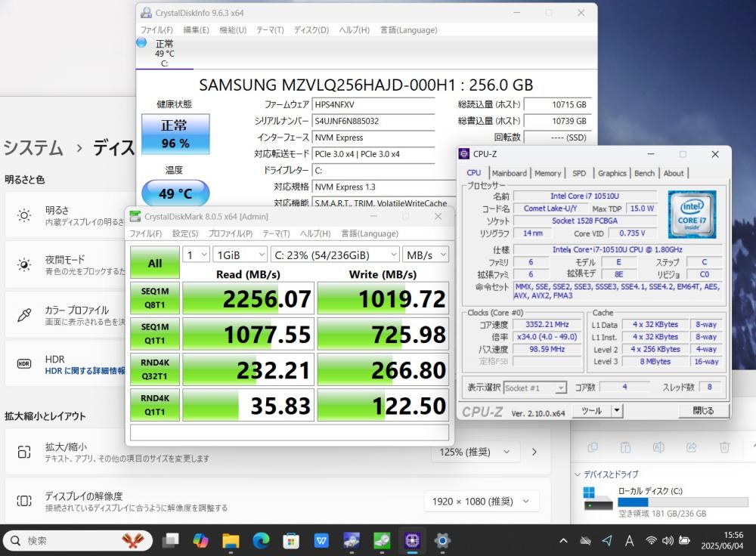Image resolution: width=756 pixels, height=556 pixels.
Task: Run the SEQ1M Q8T1 test button
Action: (x=155, y=298)
